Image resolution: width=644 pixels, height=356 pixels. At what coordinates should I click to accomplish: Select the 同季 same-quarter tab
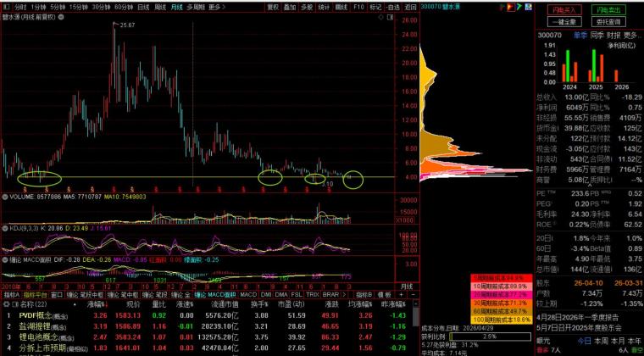pos(597,36)
